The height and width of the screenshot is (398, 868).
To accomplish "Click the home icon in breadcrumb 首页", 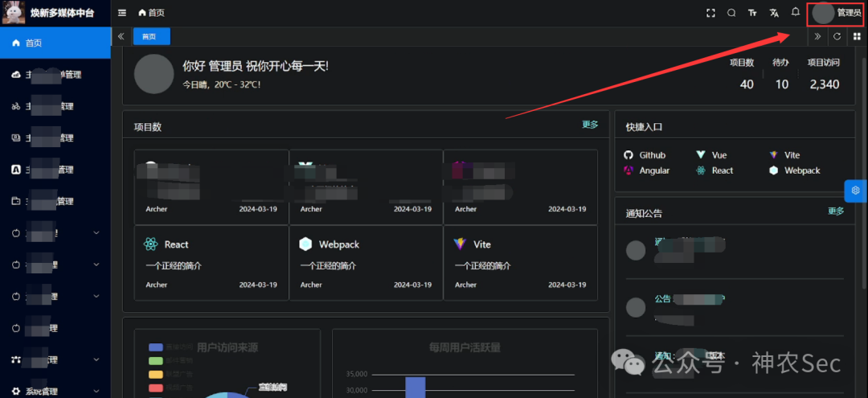I will tap(142, 13).
